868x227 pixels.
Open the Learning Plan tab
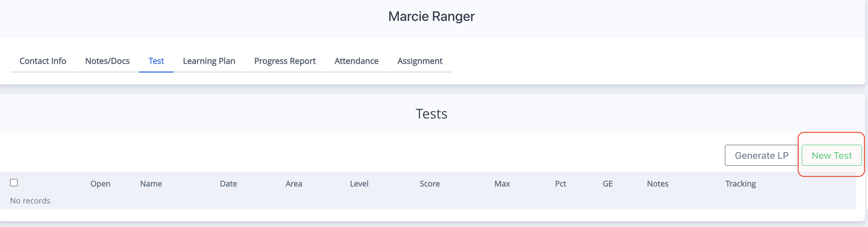click(209, 61)
